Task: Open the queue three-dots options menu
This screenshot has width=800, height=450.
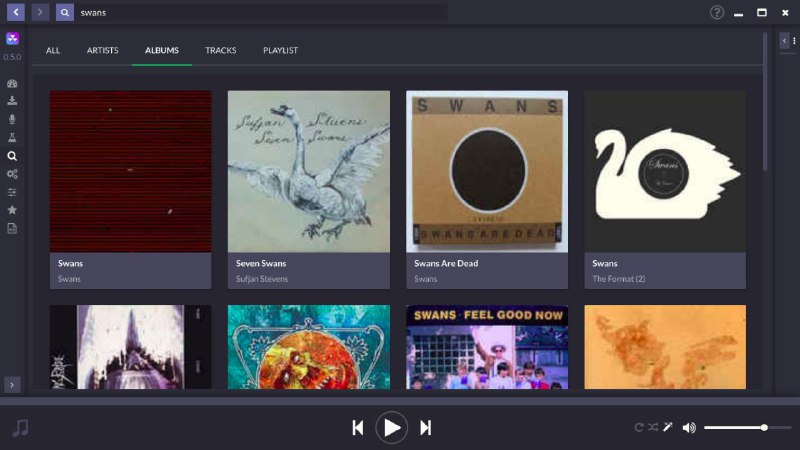Action: click(x=794, y=40)
